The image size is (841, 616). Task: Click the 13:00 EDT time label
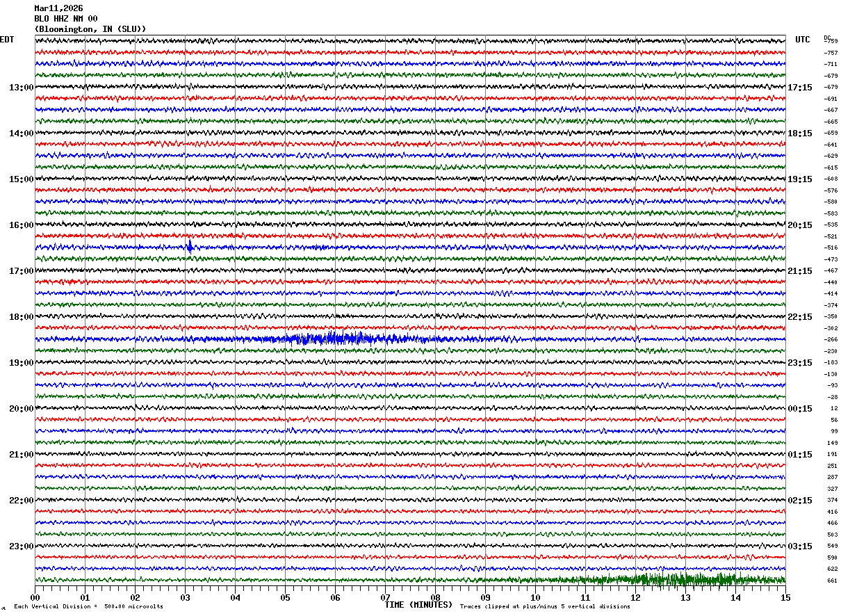tap(22, 88)
